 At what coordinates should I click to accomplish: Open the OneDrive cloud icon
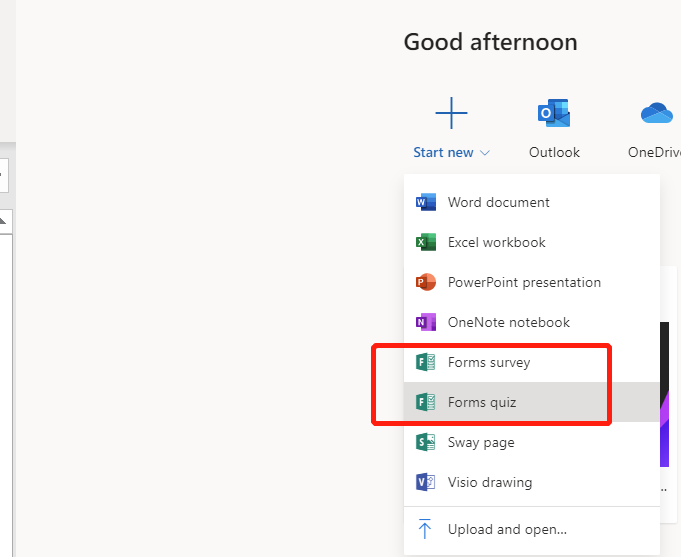click(x=657, y=113)
